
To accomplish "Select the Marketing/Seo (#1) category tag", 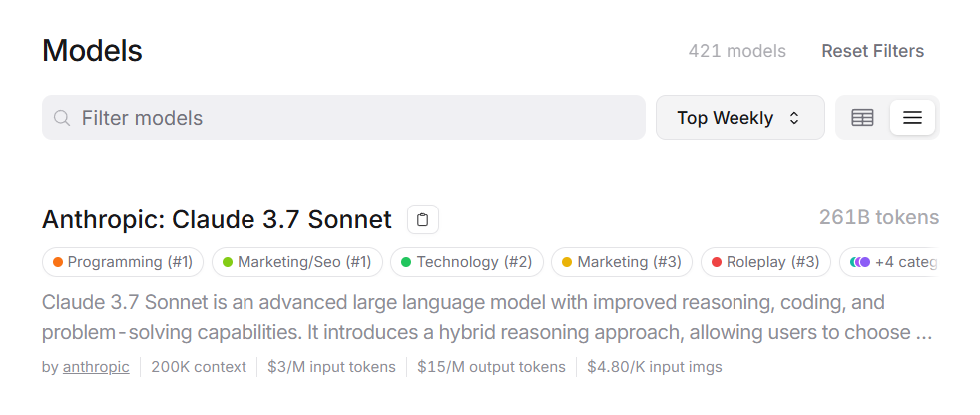I will point(296,262).
